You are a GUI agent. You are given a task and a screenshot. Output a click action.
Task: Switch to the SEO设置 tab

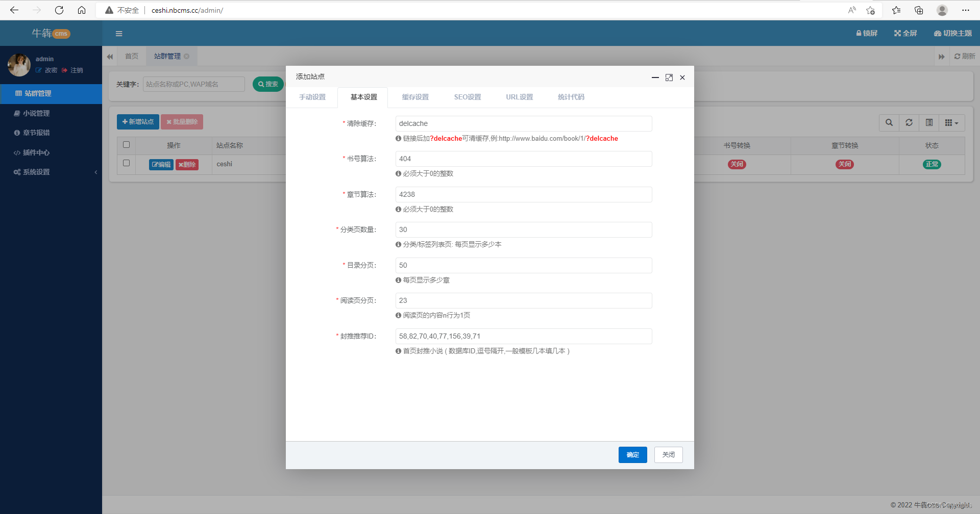pyautogui.click(x=467, y=97)
